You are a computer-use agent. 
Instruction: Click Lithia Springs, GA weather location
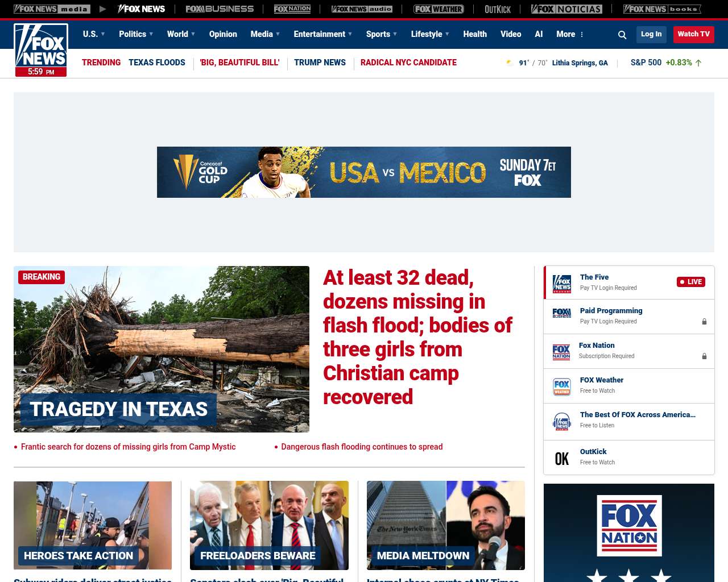(x=580, y=63)
